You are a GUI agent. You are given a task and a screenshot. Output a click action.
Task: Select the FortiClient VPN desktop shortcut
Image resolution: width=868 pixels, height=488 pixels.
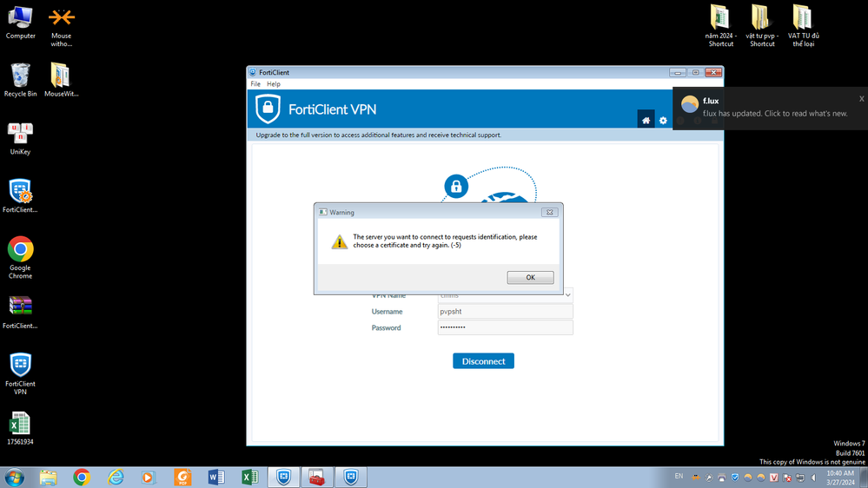point(21,373)
